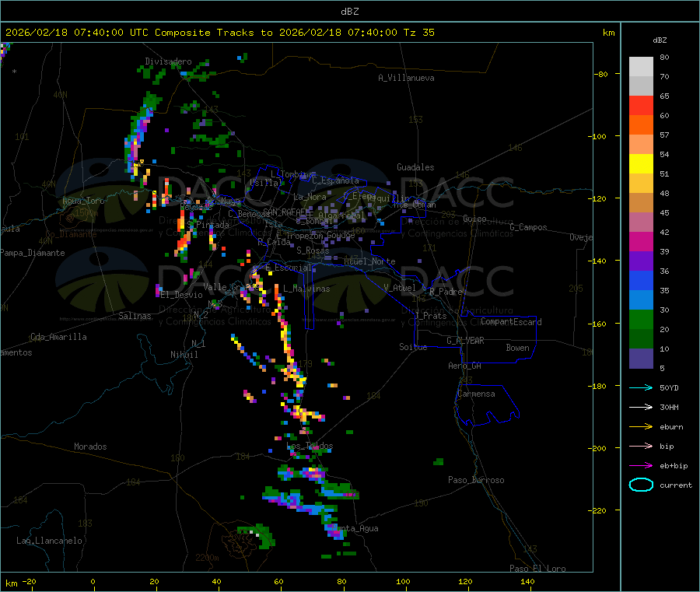Screen dimensions: 700x592
Task: Click the R_Padre map label
Action: [x=446, y=292]
